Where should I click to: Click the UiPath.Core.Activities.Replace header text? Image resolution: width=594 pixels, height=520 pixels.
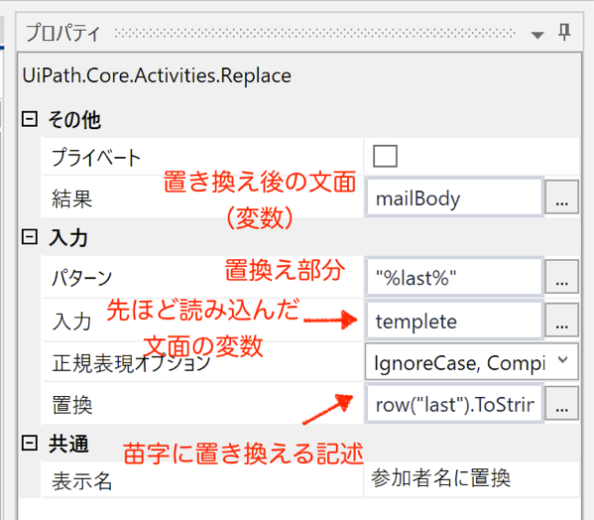[x=157, y=76]
